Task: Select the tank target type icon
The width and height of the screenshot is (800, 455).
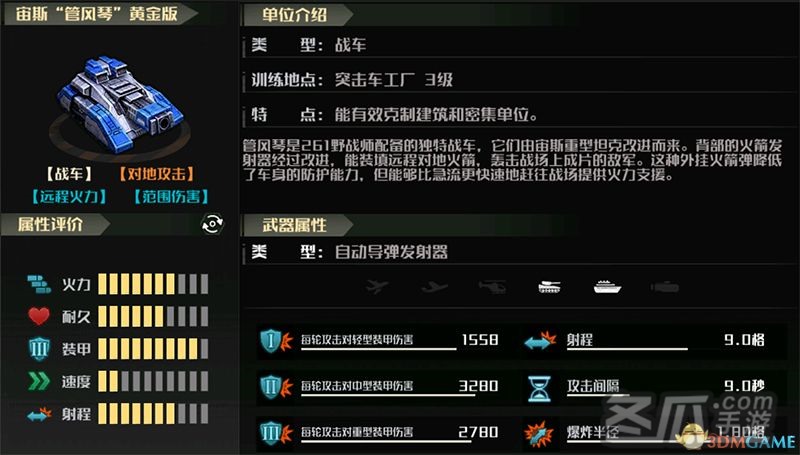Action: (x=549, y=287)
